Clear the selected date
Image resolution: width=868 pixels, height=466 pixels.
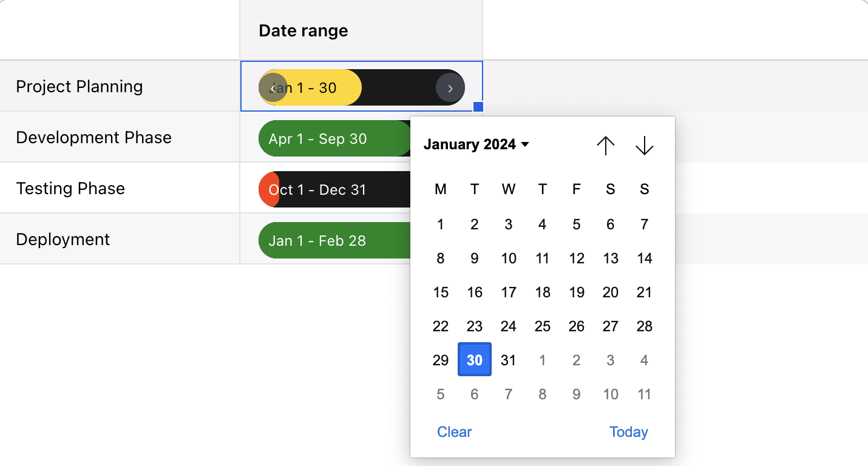[454, 431]
